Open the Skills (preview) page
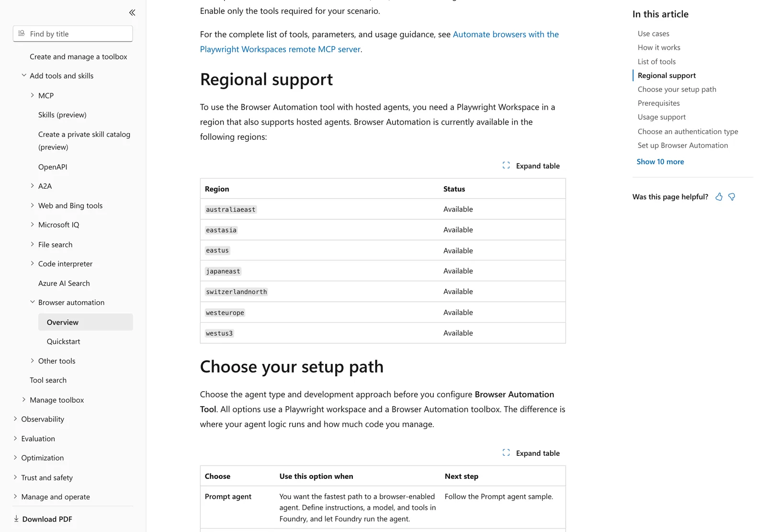This screenshot has width=766, height=532. click(62, 115)
